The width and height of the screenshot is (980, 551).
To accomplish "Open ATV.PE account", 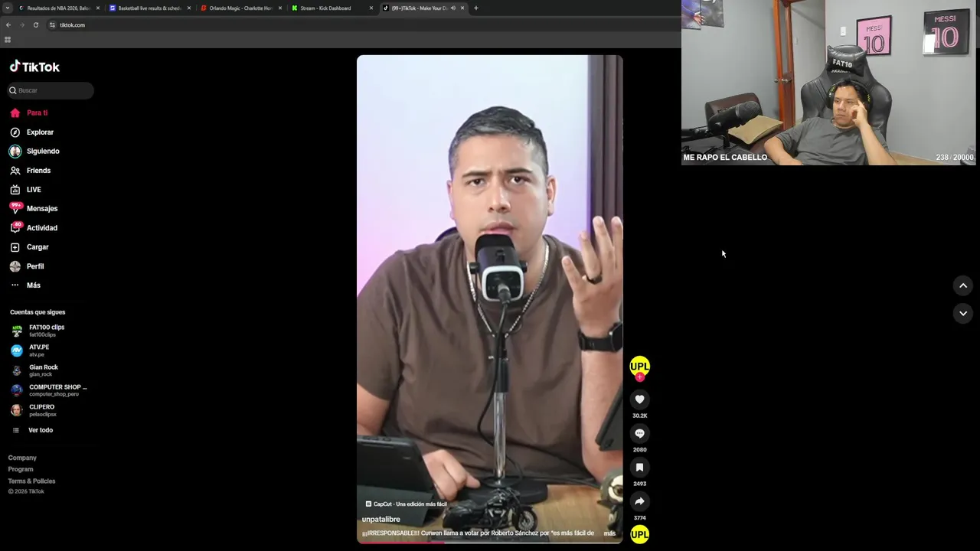I will [x=38, y=350].
